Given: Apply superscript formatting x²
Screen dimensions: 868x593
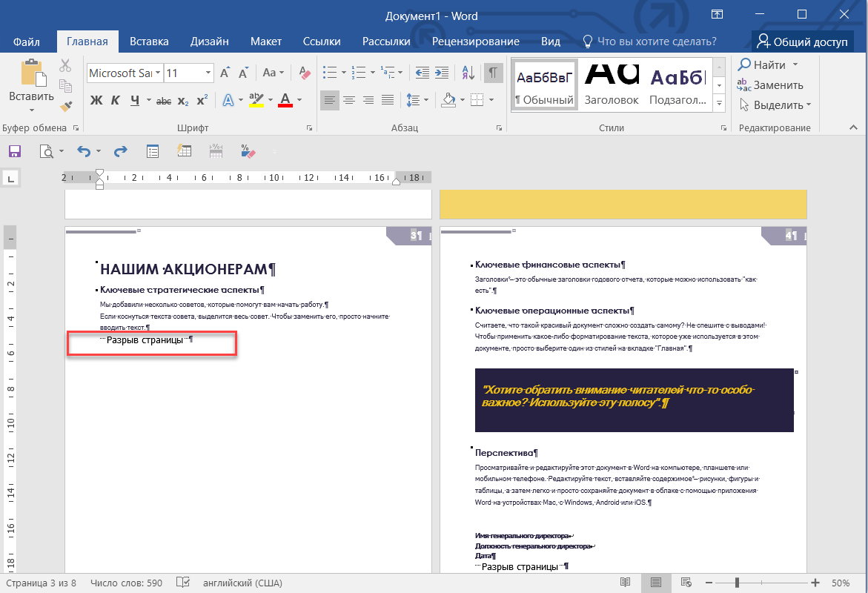Looking at the screenshot, I should click(202, 100).
